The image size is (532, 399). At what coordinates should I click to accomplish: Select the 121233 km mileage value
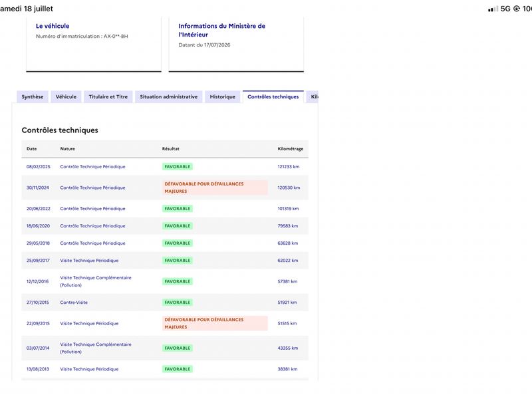289,167
